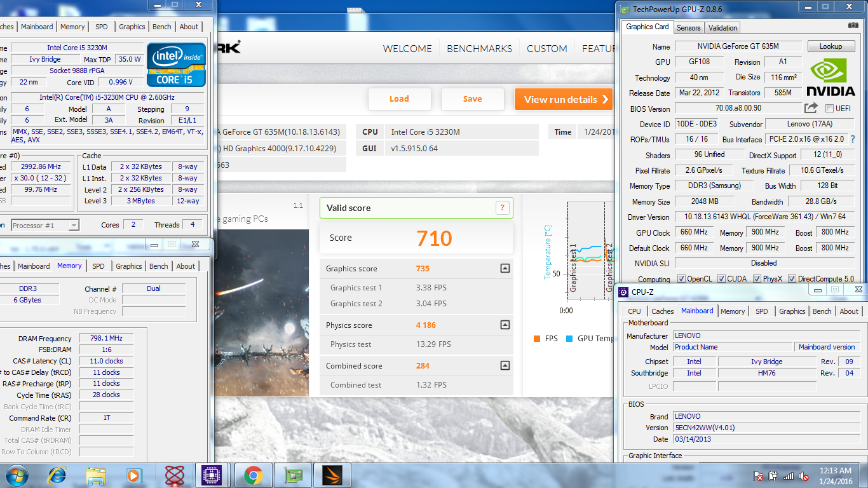This screenshot has width=868, height=488.
Task: Open Windows Explorer folder icon on taskbar
Action: tap(96, 475)
